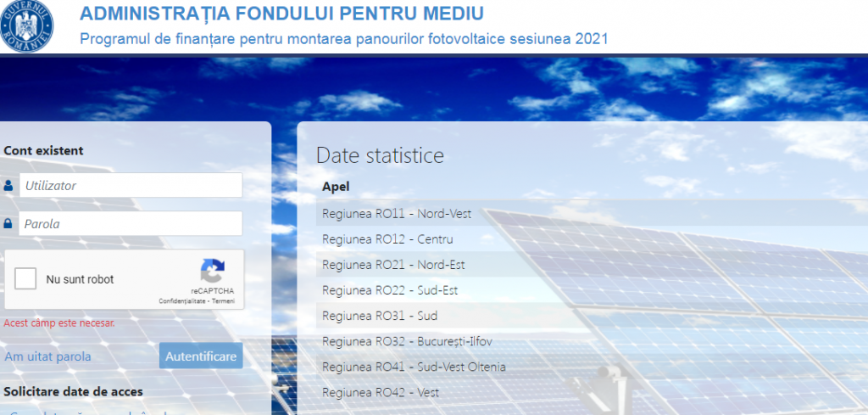Select row Regiunea RO32 - București-Ilfov
The image size is (868, 415).
(x=592, y=341)
